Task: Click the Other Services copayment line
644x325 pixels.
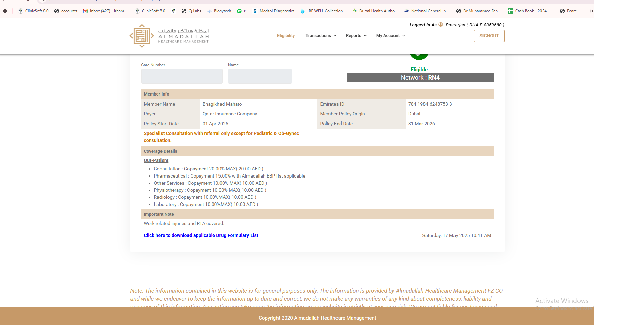Action: click(x=210, y=183)
